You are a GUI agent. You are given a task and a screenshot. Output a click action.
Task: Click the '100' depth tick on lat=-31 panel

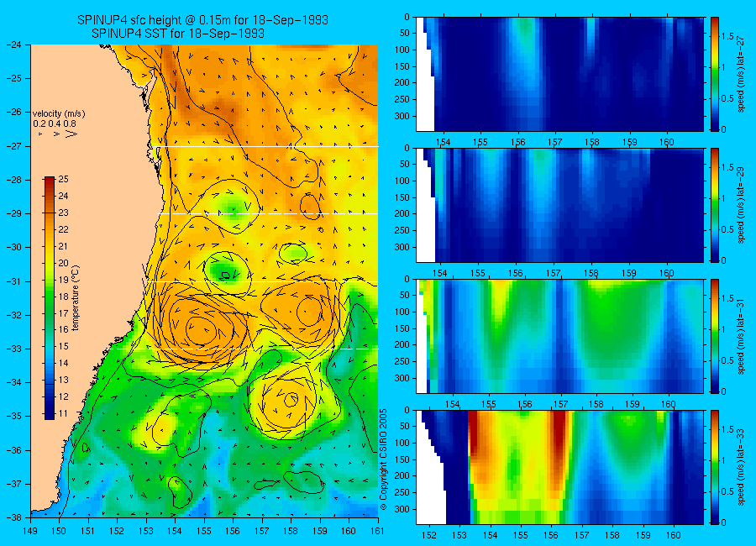tap(402, 312)
